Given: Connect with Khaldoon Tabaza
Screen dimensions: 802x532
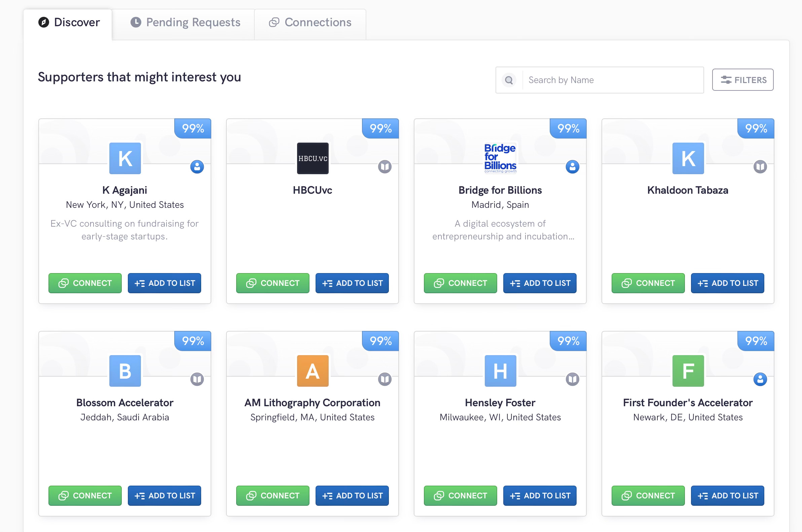Looking at the screenshot, I should coord(648,283).
